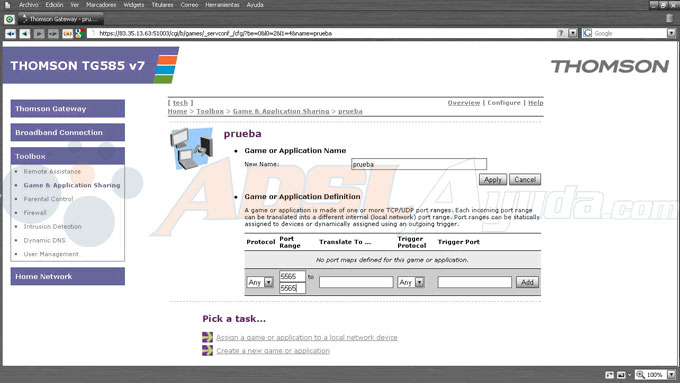
Task: Open the Broadband Connection sidebar section
Action: click(x=68, y=132)
